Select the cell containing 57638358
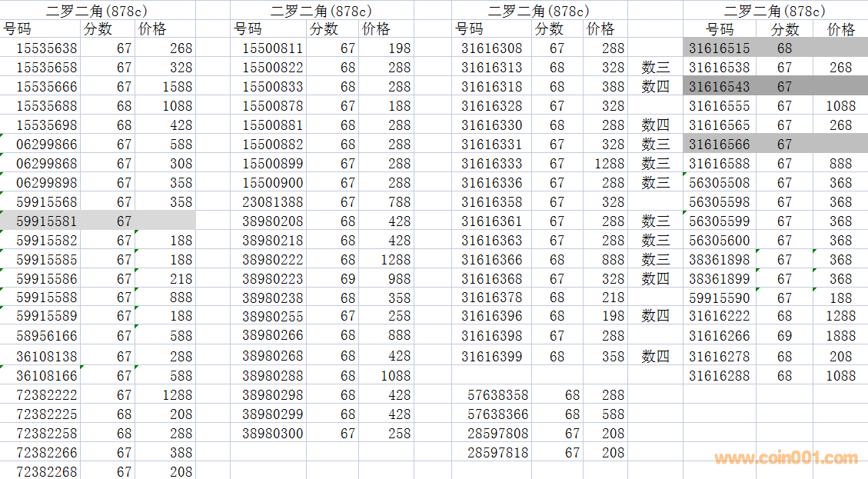 [x=498, y=394]
